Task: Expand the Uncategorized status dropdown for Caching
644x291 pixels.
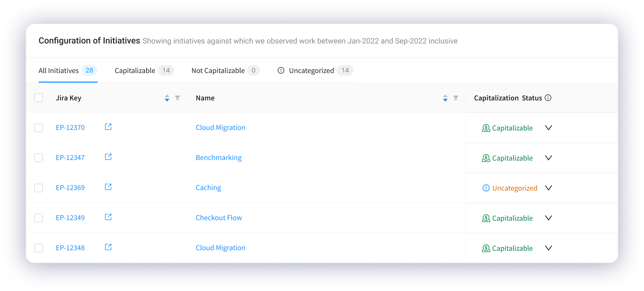Action: pyautogui.click(x=549, y=188)
